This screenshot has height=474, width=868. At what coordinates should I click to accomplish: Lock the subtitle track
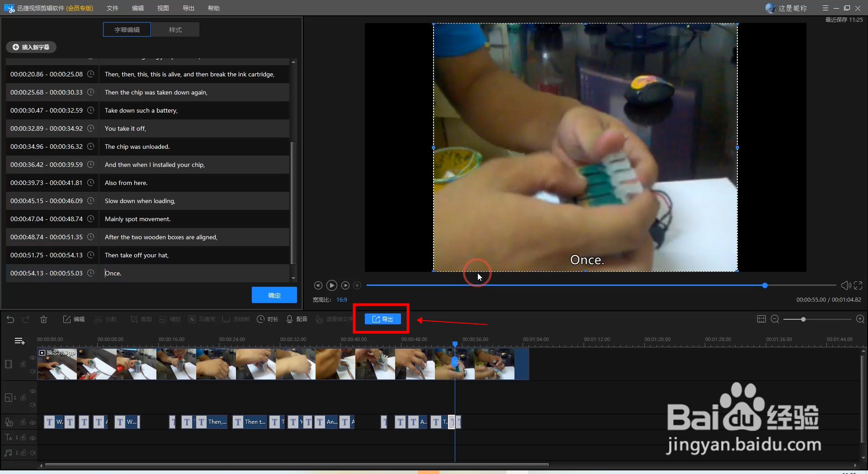[23, 422]
